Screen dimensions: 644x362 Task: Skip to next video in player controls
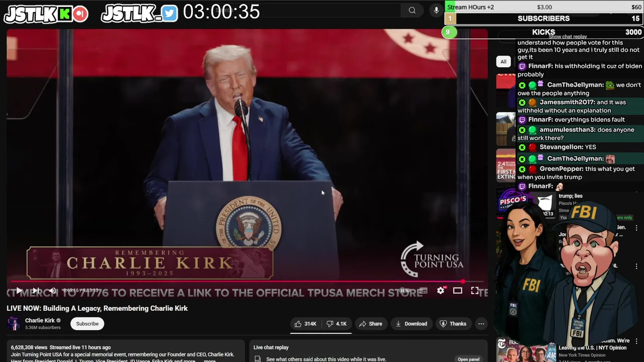pyautogui.click(x=36, y=291)
